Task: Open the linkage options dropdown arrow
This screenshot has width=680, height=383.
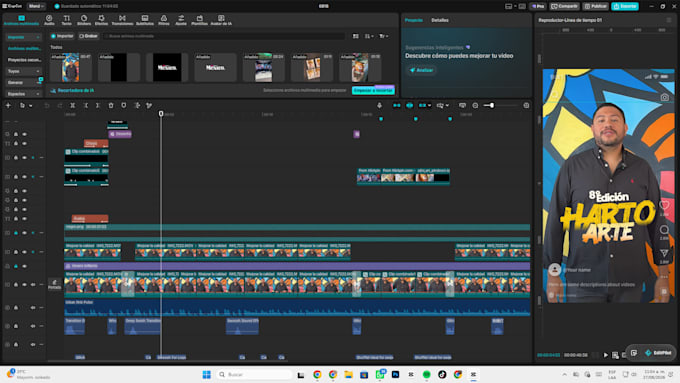Action: coord(429,105)
